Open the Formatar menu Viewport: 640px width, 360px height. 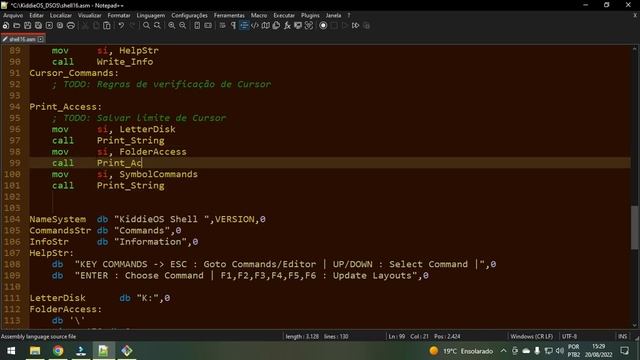[119, 15]
